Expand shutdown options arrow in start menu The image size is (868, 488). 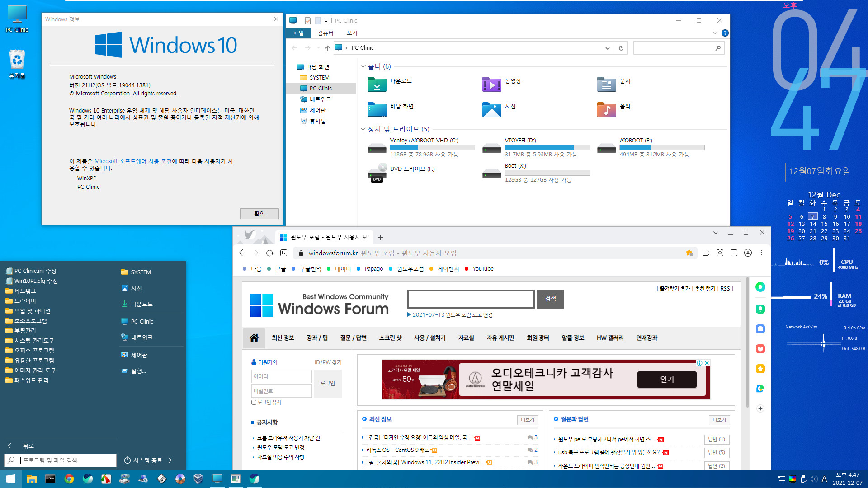(170, 460)
